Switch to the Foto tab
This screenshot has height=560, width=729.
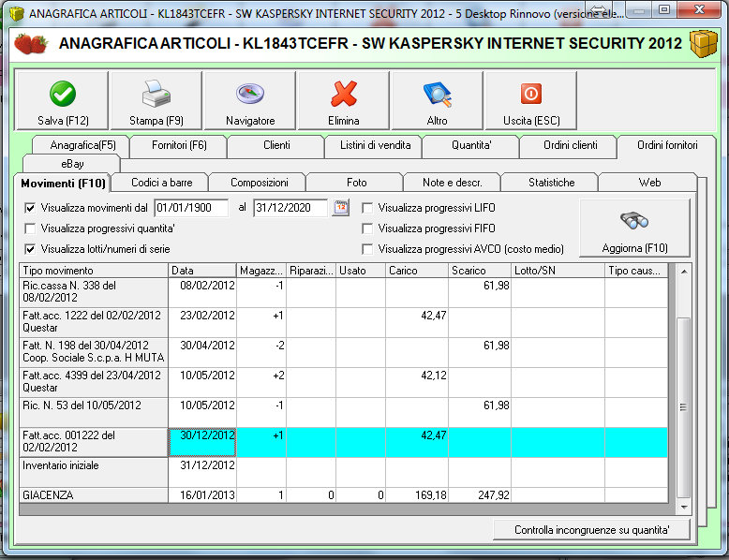356,183
